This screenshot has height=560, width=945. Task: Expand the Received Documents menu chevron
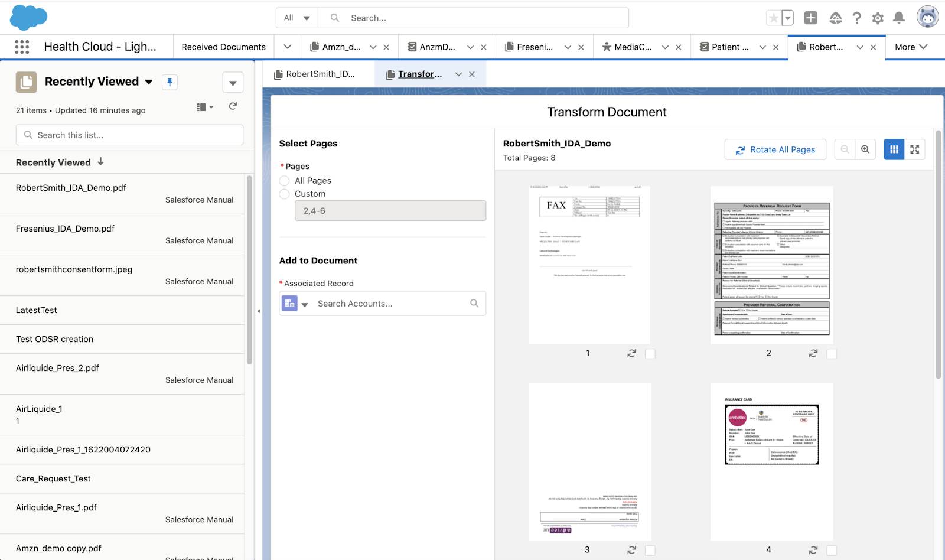288,47
